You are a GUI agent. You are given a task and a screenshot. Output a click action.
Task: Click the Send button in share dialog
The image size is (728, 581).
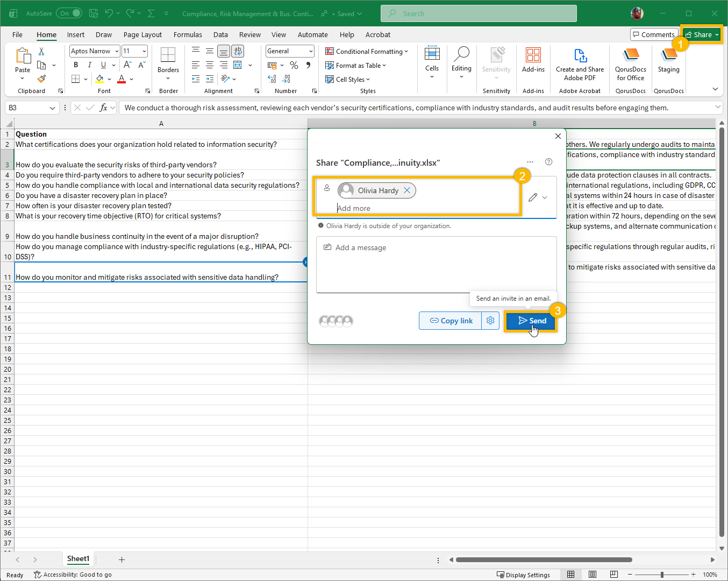click(x=531, y=321)
